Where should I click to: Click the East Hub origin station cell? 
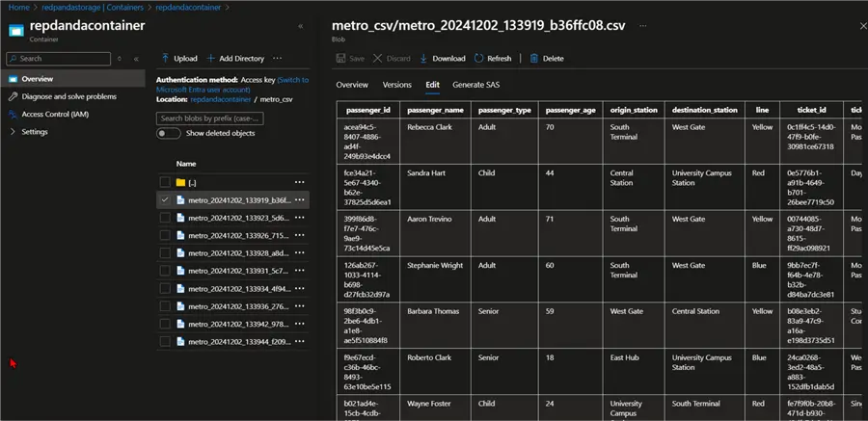634,371
